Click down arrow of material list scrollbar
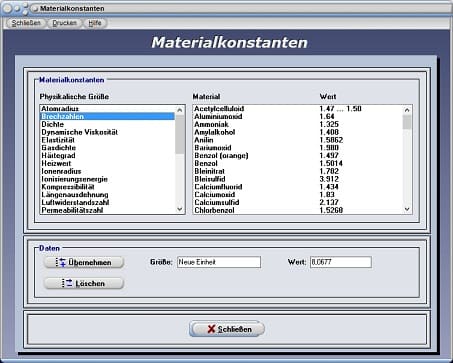Screen dimensions: 453x363 [407, 209]
